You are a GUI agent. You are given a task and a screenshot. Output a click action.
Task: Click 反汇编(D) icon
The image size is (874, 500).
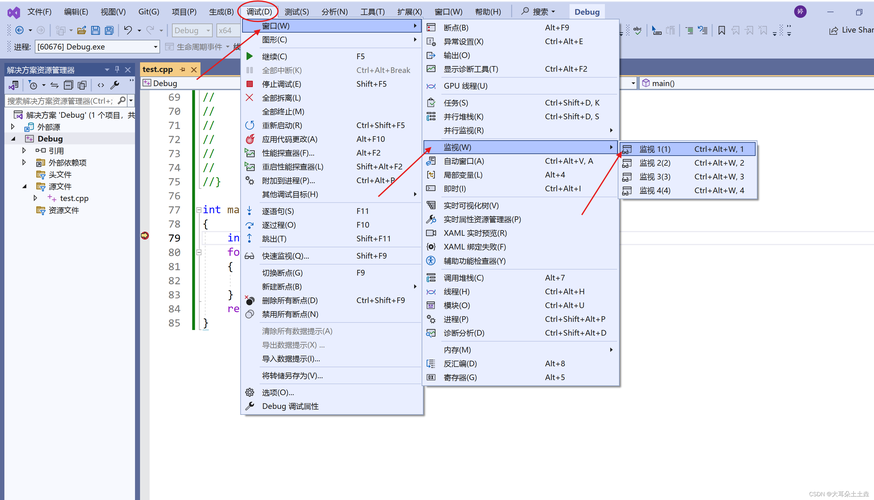[x=431, y=363]
